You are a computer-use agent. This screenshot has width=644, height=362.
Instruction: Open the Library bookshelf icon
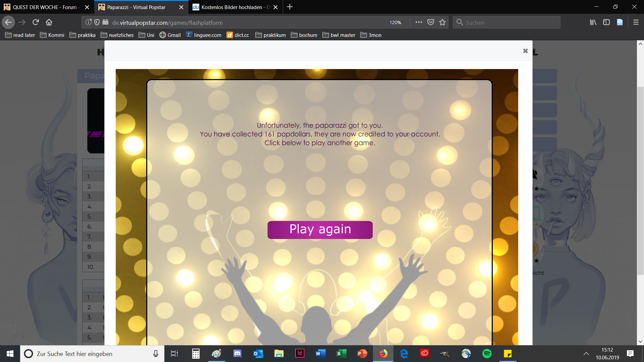click(x=593, y=22)
